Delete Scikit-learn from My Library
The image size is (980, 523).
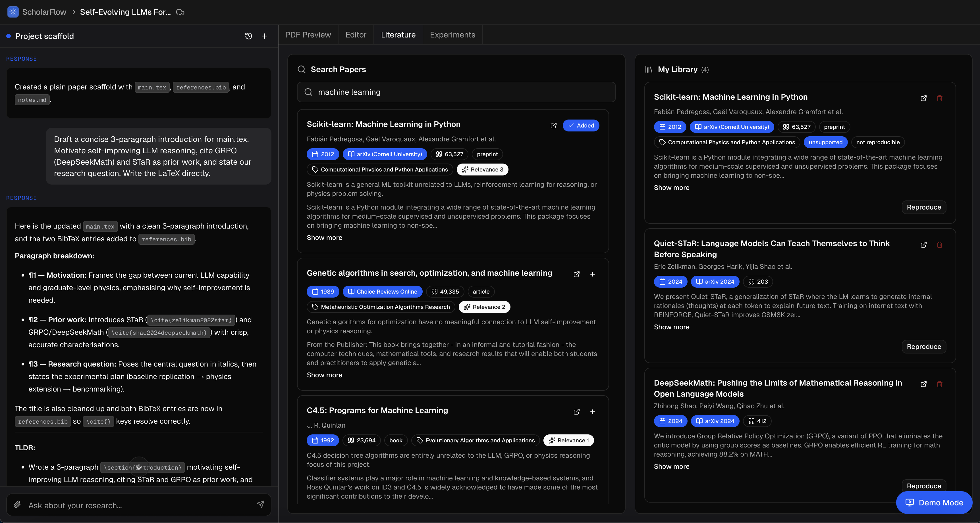pyautogui.click(x=939, y=99)
